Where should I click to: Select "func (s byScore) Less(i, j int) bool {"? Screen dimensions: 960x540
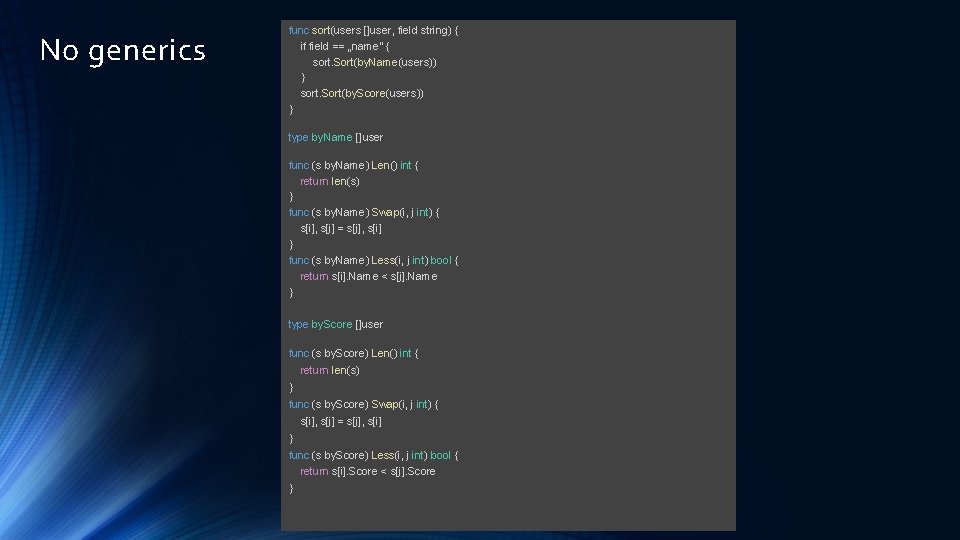click(x=373, y=455)
